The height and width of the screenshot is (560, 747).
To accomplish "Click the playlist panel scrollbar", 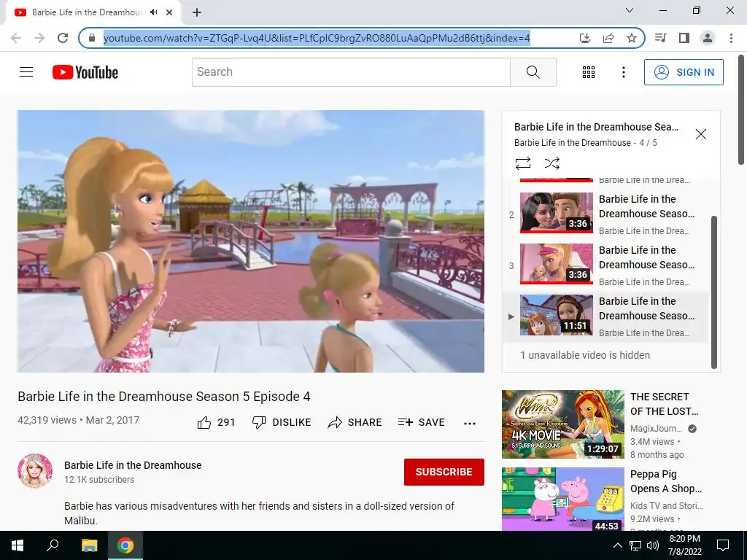I will pos(713,292).
